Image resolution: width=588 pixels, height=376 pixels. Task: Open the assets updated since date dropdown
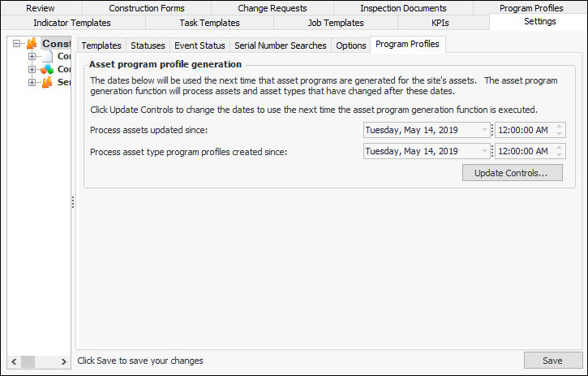click(485, 130)
